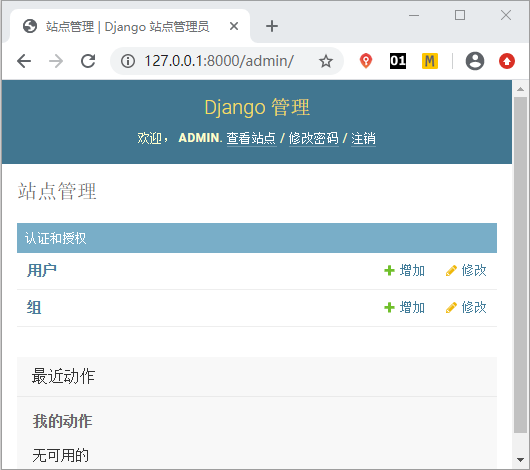Click the 我的动作 subheading
The width and height of the screenshot is (530, 470).
(x=63, y=421)
